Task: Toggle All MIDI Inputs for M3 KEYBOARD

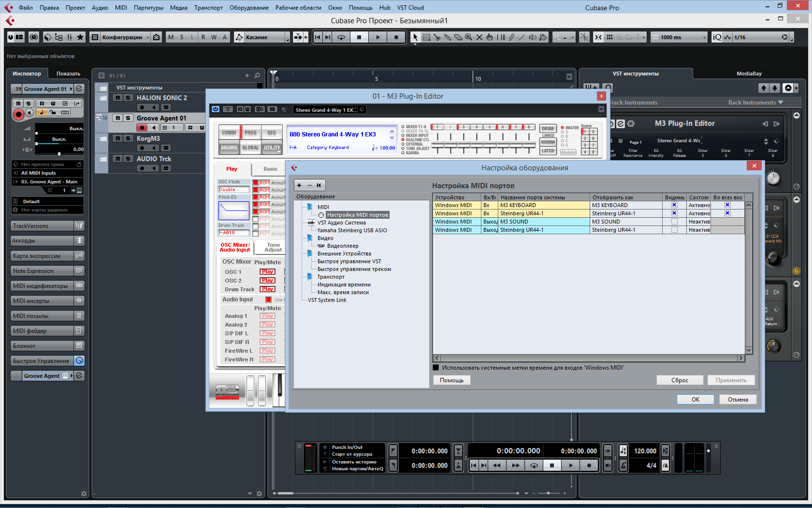Action: [727, 205]
